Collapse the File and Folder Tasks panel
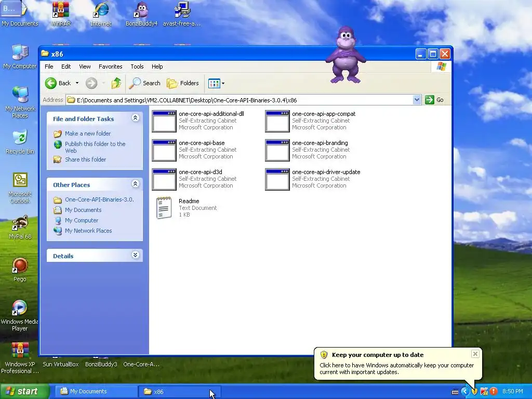 click(x=136, y=118)
